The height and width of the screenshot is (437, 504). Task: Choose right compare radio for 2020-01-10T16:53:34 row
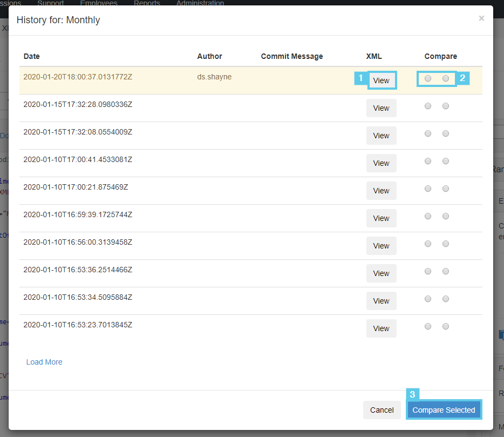pyautogui.click(x=446, y=299)
